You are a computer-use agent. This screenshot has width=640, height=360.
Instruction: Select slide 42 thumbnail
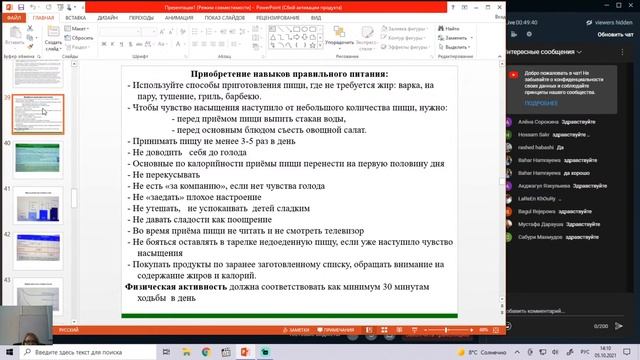pyautogui.click(x=38, y=251)
